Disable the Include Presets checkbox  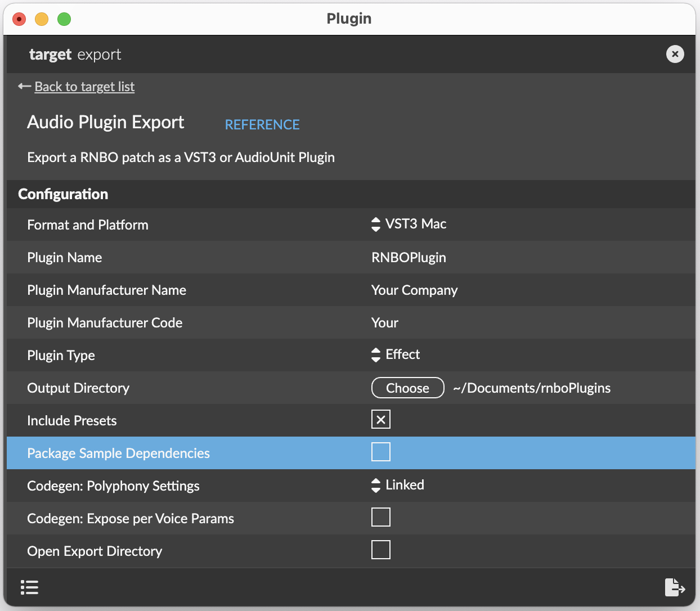point(381,419)
